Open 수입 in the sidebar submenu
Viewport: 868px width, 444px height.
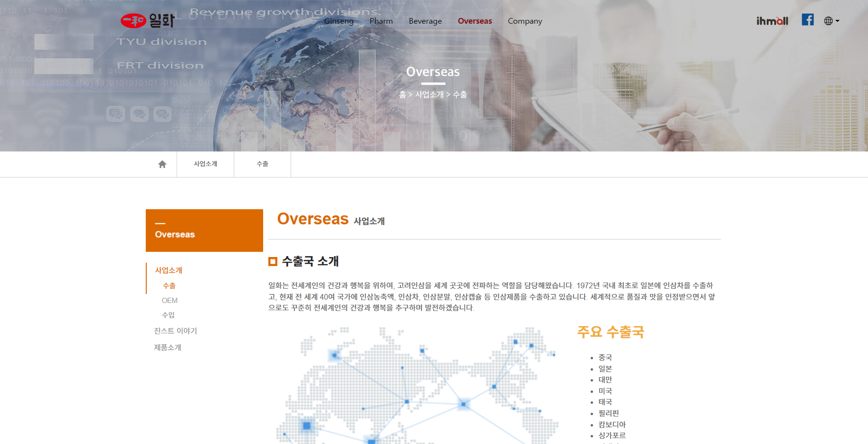[x=168, y=315]
